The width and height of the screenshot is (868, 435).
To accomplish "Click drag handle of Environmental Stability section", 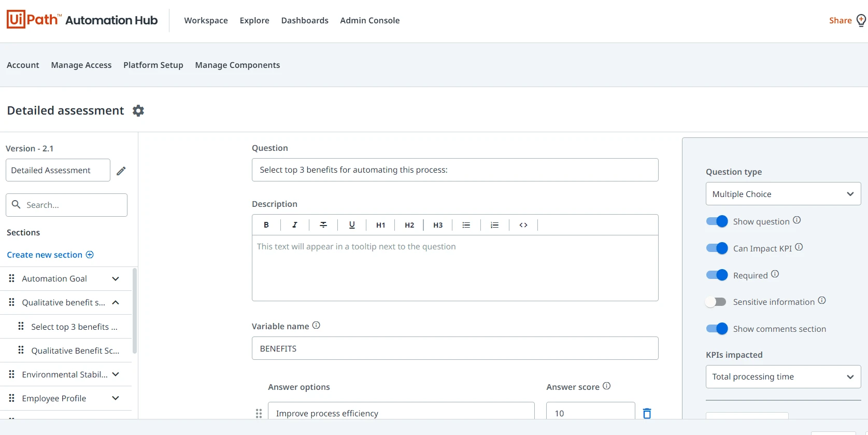I will (x=12, y=374).
